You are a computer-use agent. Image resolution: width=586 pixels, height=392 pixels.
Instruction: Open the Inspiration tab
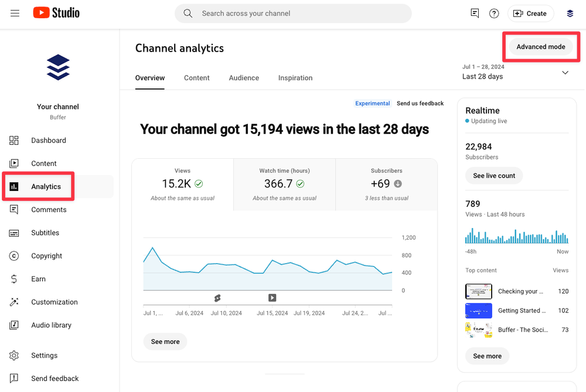click(x=295, y=78)
